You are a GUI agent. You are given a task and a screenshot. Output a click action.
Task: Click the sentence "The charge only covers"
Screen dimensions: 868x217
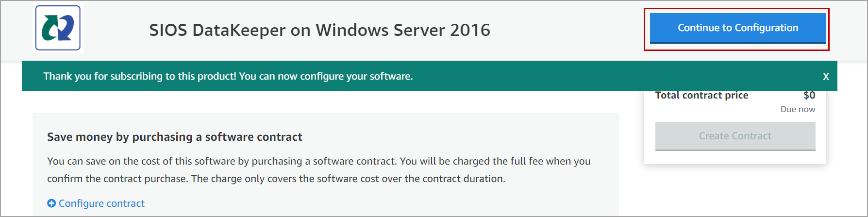348,179
